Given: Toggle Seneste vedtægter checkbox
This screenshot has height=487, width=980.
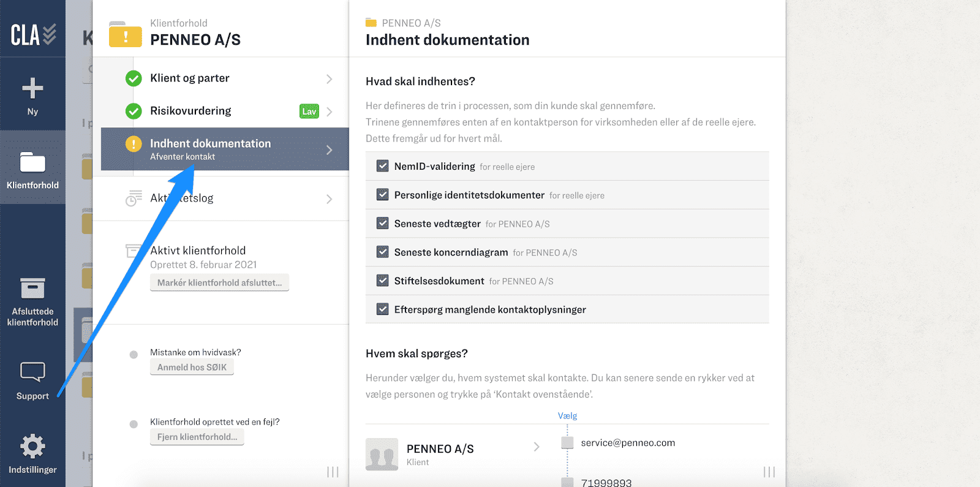Looking at the screenshot, I should 383,223.
